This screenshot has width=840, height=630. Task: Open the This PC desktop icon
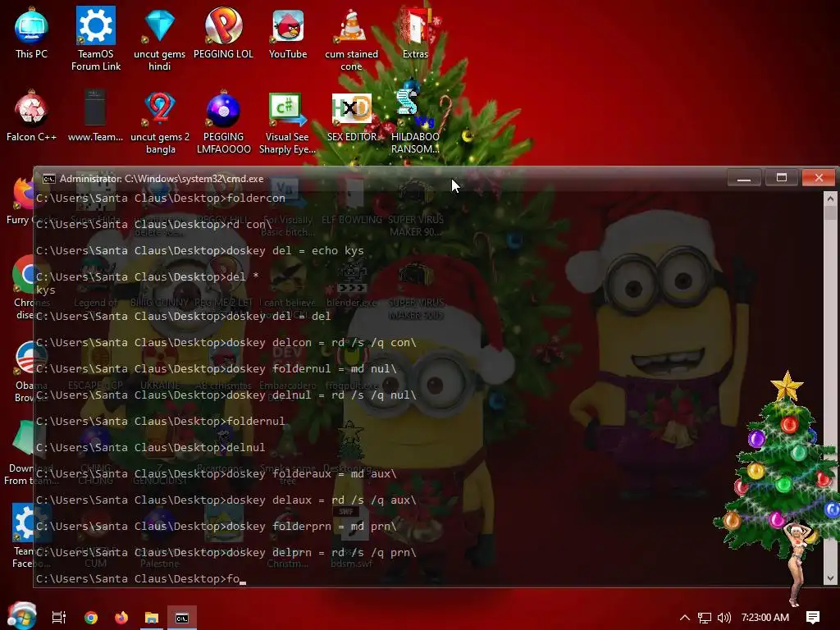31,32
